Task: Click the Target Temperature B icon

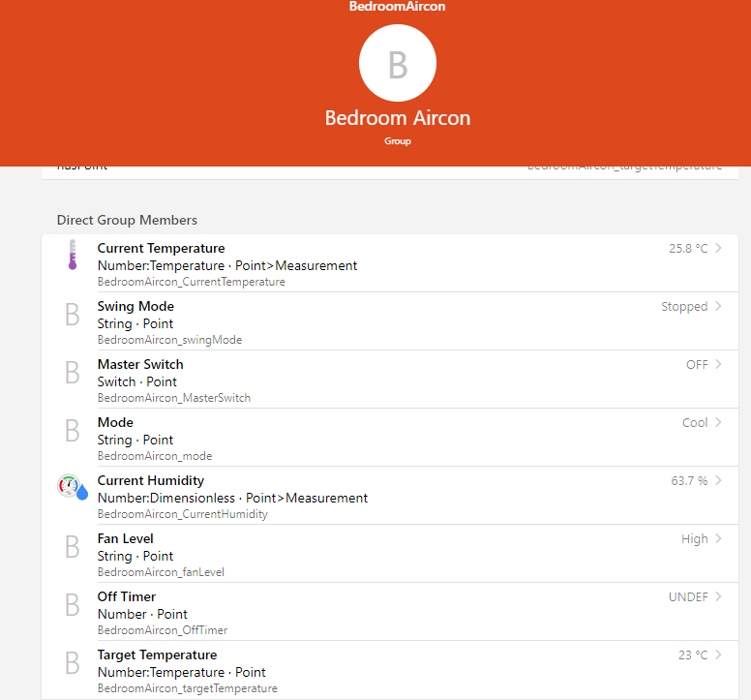Action: (x=72, y=663)
